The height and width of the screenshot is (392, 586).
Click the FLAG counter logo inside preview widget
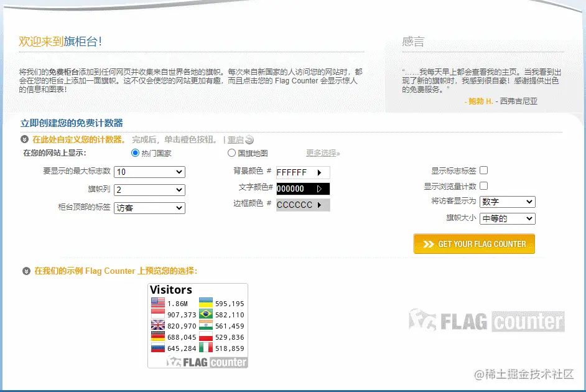[x=207, y=362]
